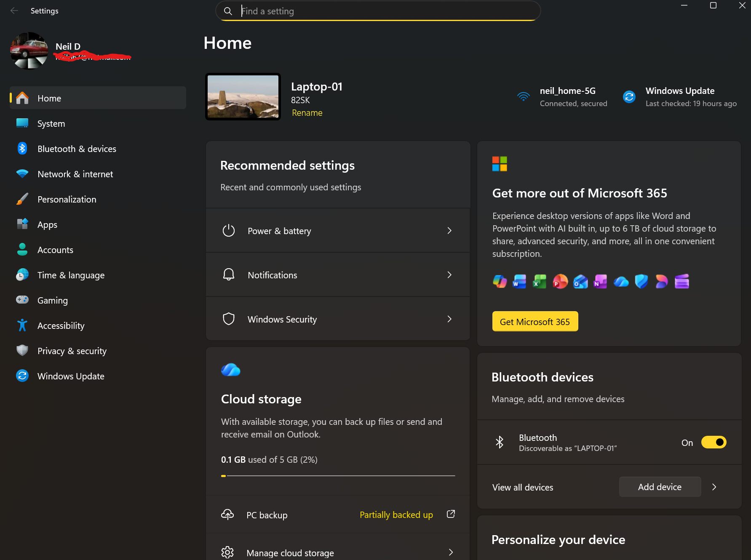Image resolution: width=751 pixels, height=560 pixels.
Task: Click the Power & battery power icon
Action: click(229, 231)
